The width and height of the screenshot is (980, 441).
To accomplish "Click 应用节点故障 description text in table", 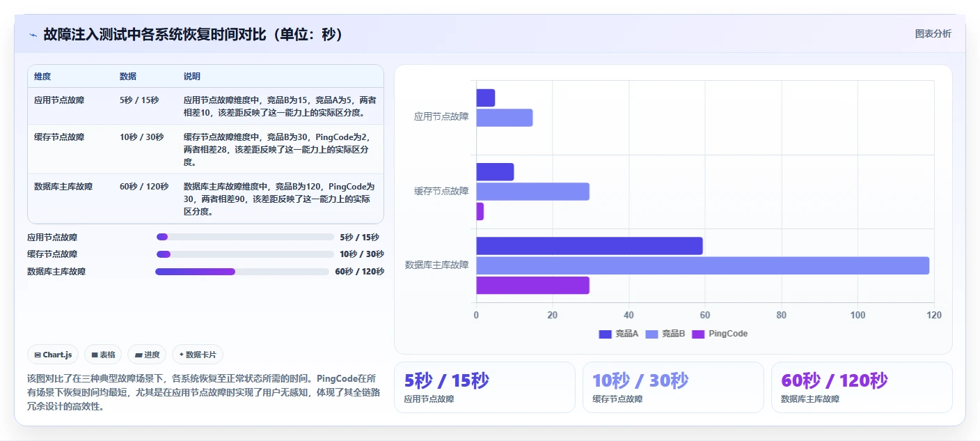I will [x=280, y=107].
